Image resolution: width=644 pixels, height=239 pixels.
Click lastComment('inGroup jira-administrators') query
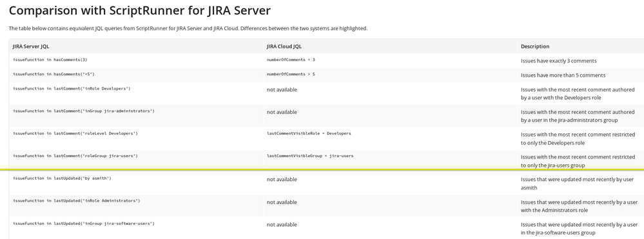84,111
